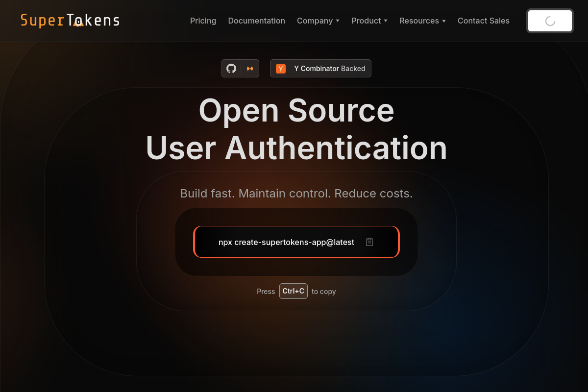Go to Documentation
Screen dimensions: 588x392
(256, 21)
